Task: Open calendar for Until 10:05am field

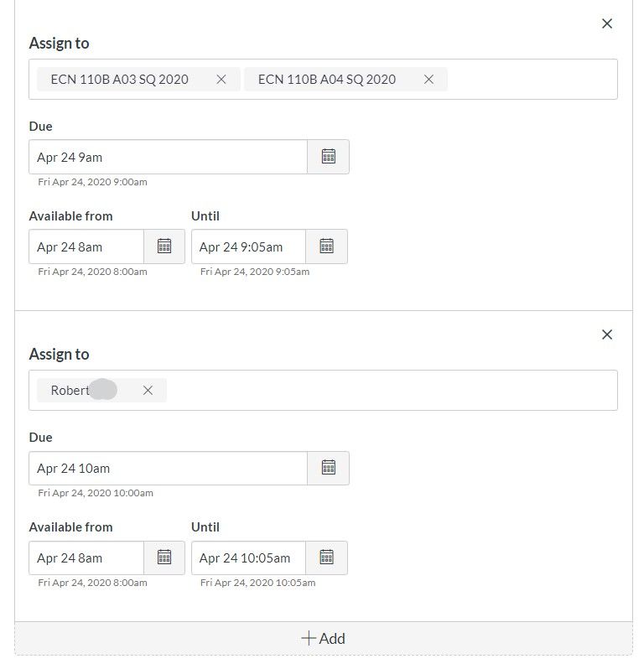Action: coord(327,557)
